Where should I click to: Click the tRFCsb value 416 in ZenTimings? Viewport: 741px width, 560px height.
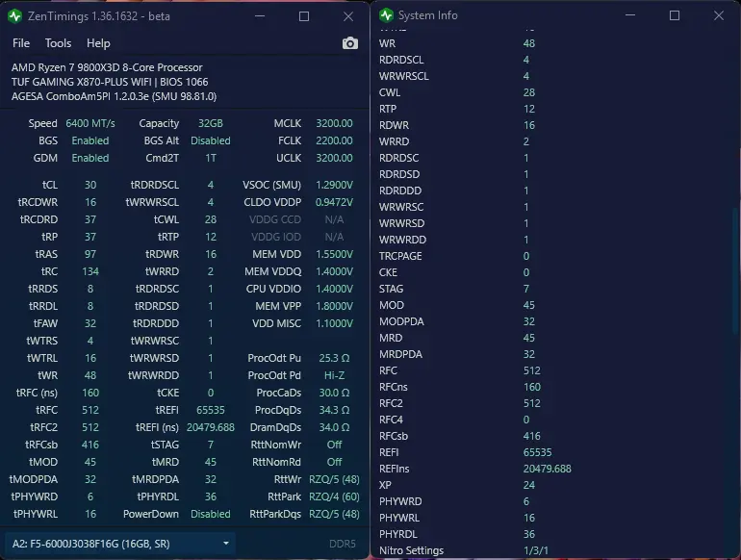coord(90,445)
